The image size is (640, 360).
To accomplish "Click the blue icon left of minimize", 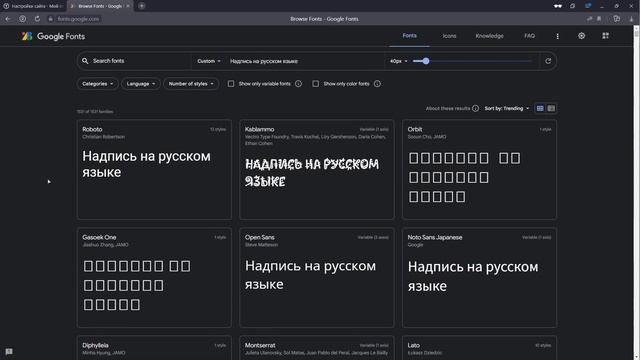I will pos(588,6).
